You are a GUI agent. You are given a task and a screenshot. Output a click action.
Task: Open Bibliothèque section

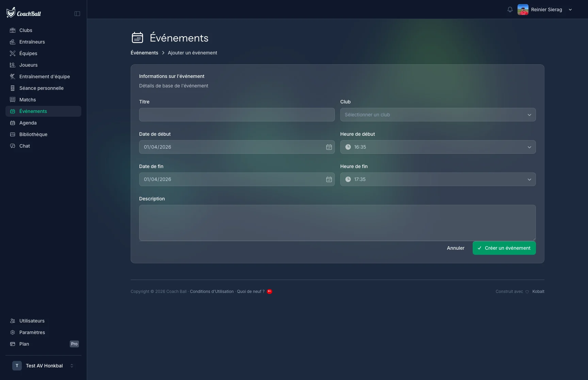point(43,134)
